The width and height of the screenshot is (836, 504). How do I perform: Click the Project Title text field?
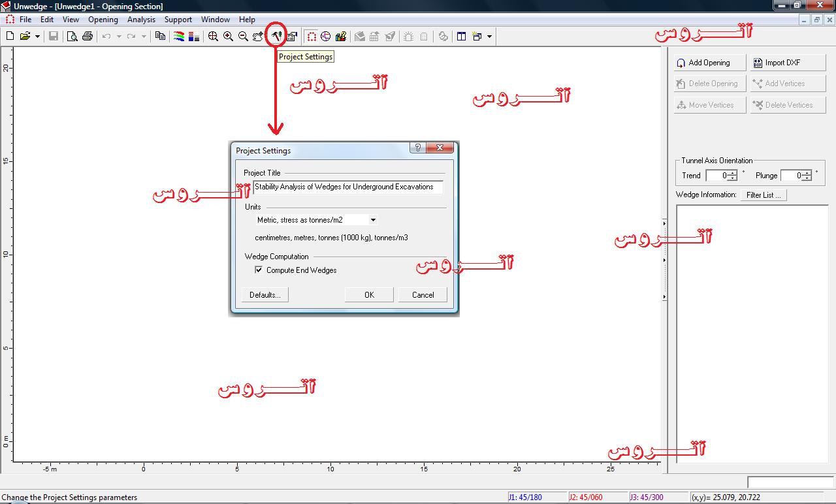(x=347, y=187)
